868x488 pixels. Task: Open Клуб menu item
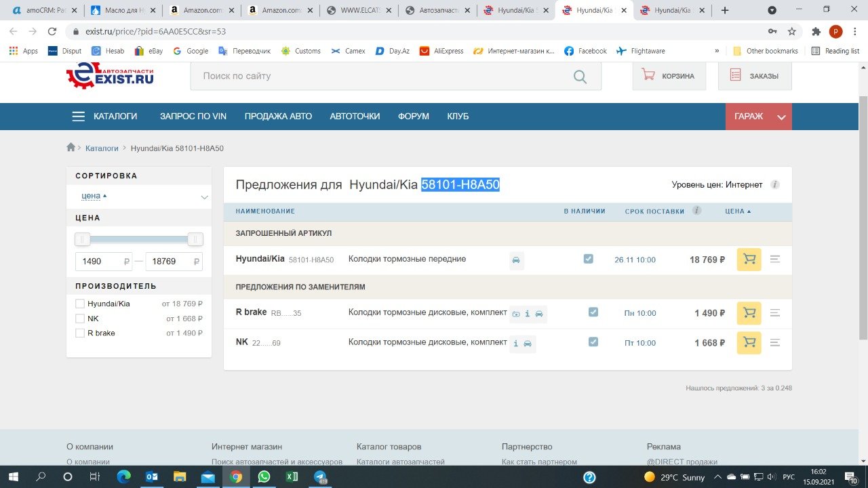tap(458, 117)
